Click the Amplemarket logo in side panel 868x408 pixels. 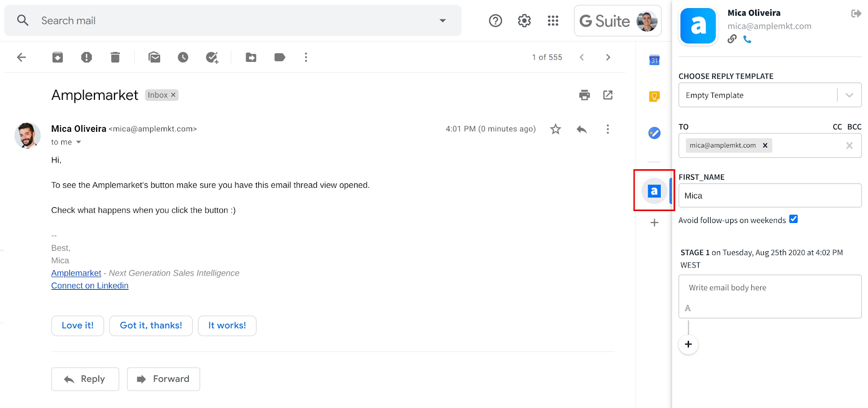click(699, 25)
